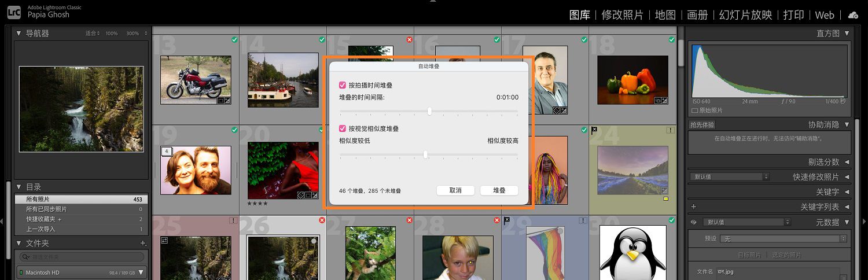The image size is (868, 280).
Task: Switch to the Web module
Action: click(825, 15)
